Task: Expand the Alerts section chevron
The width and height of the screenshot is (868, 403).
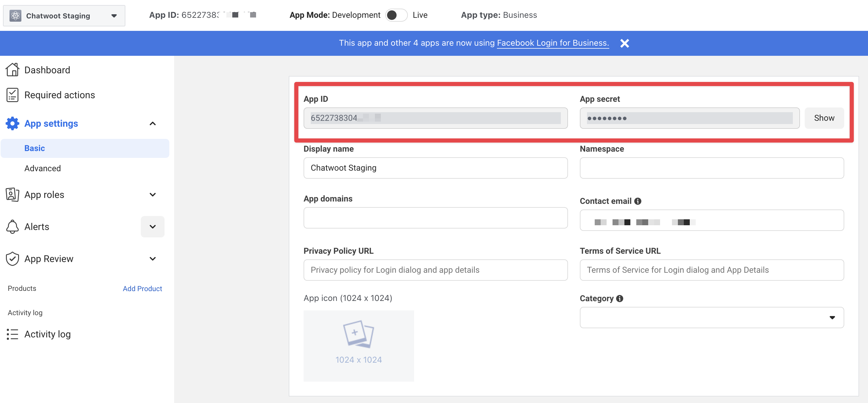Action: click(x=153, y=227)
